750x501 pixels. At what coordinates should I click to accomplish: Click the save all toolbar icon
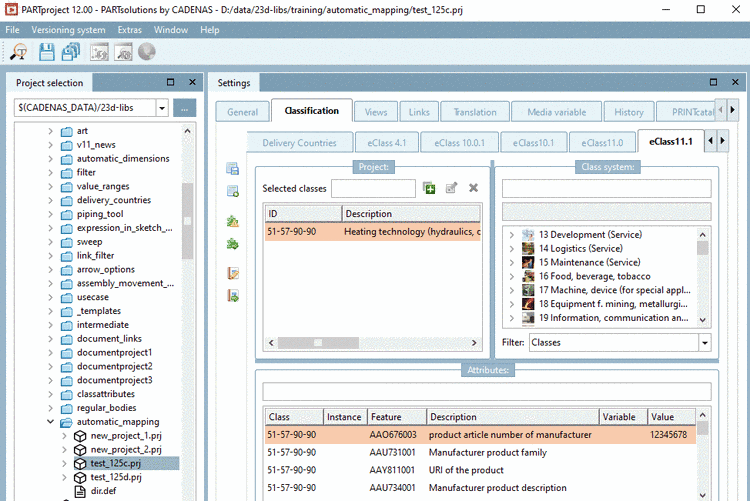click(x=71, y=52)
